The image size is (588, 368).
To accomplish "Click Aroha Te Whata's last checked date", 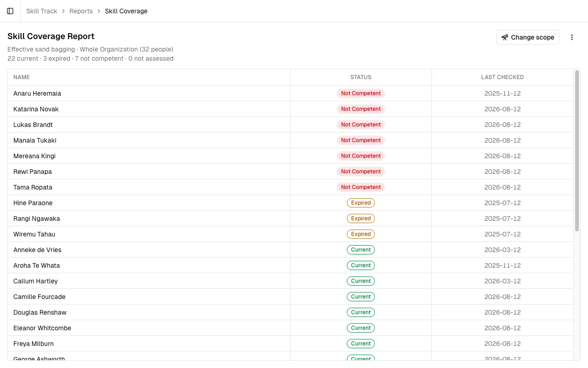I will point(503,265).
